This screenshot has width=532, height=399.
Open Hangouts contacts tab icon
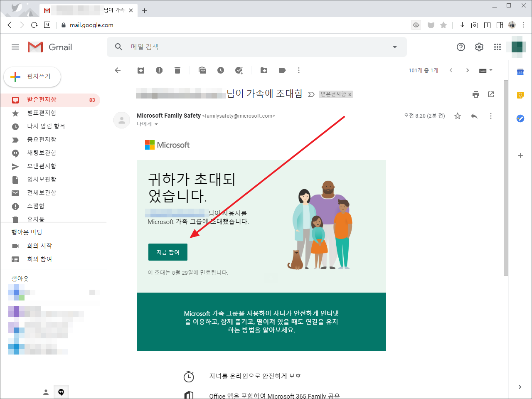point(46,392)
